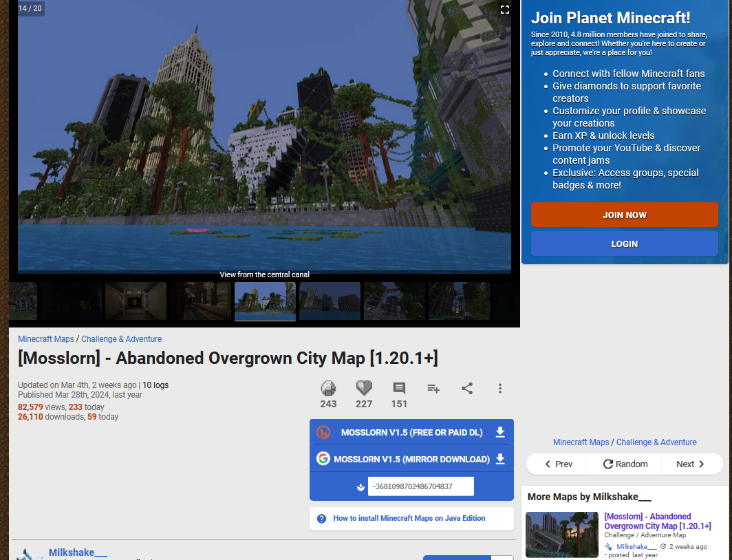Open the comments via the speech bubble icon
Viewport: 732px width, 560px height.
click(399, 388)
